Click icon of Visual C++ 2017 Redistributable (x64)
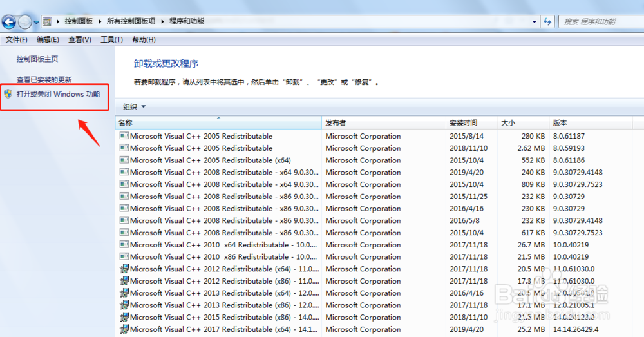Screen dimensions: 644x337 click(124, 329)
